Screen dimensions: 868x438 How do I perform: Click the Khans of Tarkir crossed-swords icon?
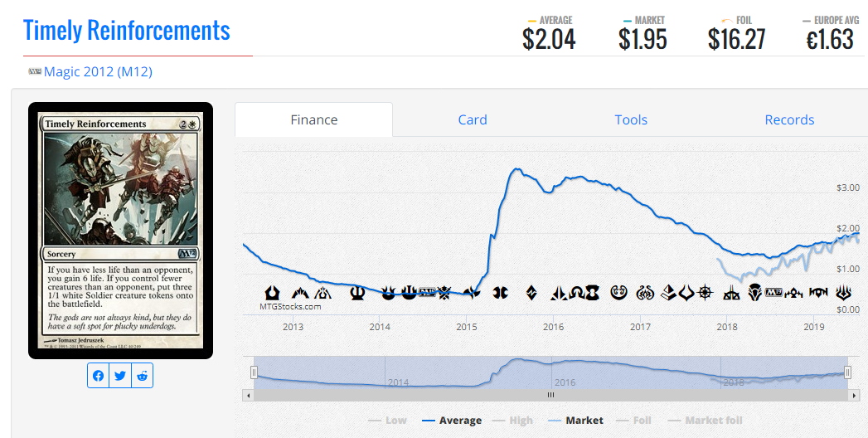(x=444, y=292)
